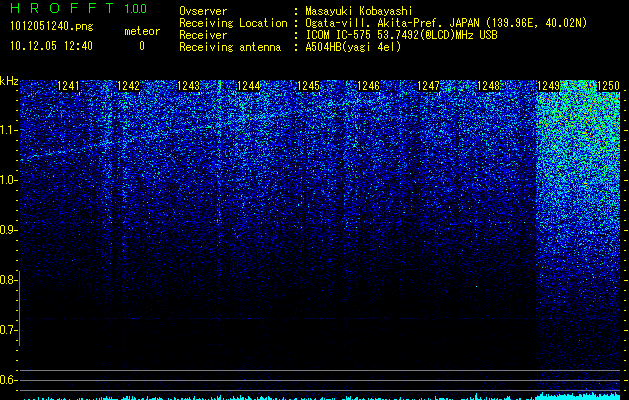629x400 pixels.
Task: Click the file name 1012051240.png
Action: pyautogui.click(x=52, y=26)
